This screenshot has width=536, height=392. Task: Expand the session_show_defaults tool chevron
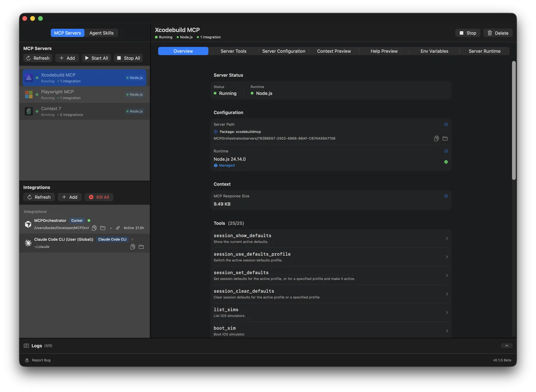[x=447, y=238]
